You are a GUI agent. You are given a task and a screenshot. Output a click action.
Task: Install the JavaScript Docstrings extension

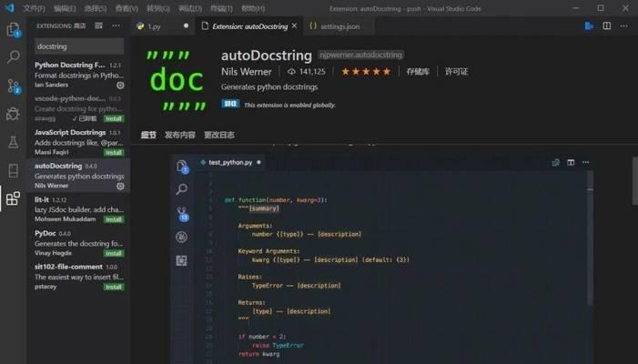pos(114,153)
